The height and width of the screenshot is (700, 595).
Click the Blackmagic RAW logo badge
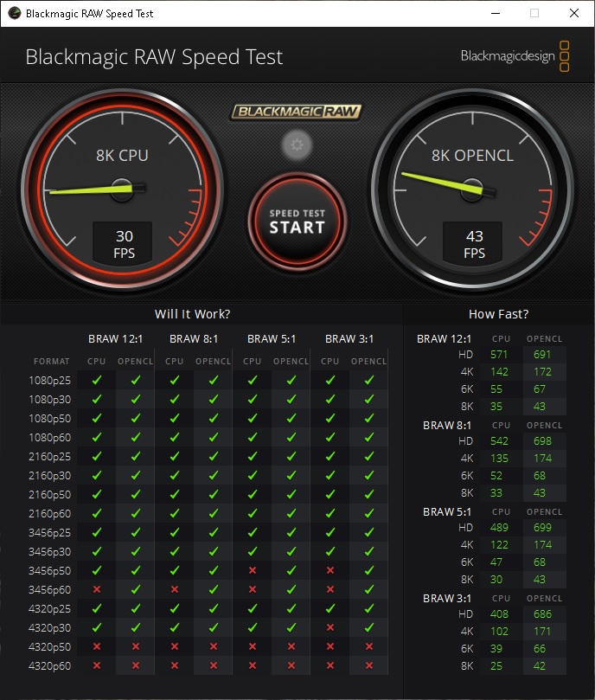click(297, 112)
